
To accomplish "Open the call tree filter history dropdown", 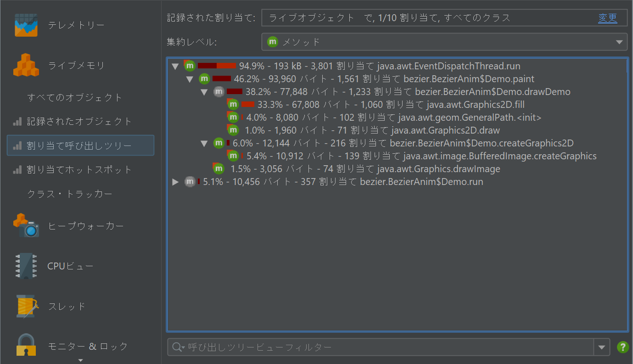I will click(x=602, y=347).
